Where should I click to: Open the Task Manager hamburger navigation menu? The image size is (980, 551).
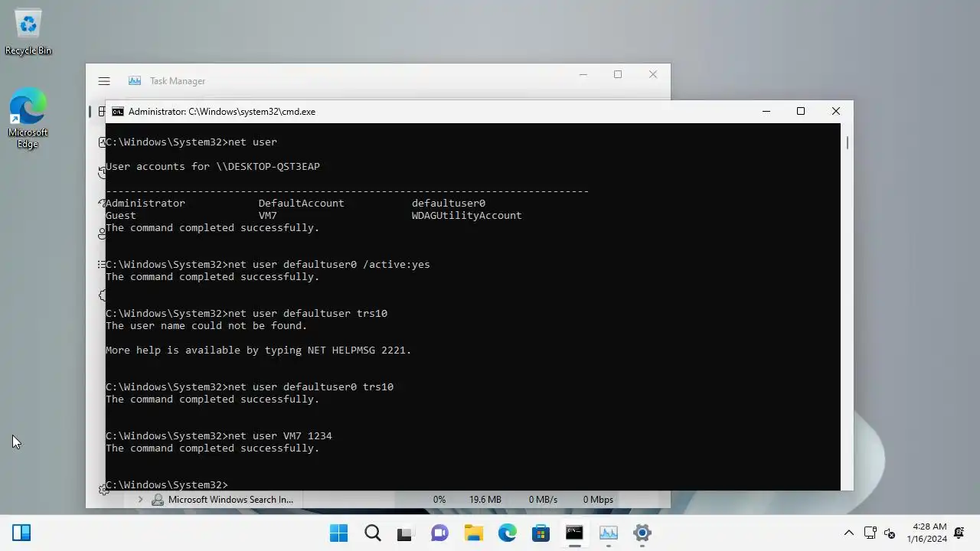click(x=104, y=81)
